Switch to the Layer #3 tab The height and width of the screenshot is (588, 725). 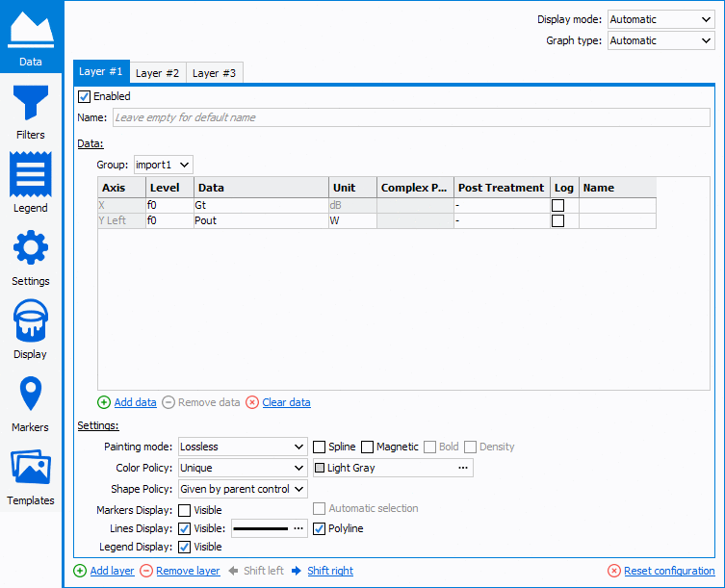214,73
